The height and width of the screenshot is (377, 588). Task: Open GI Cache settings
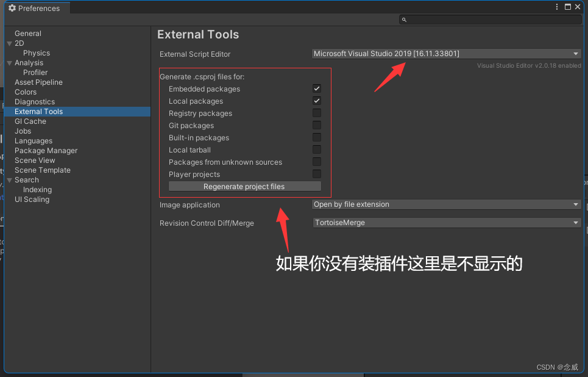[x=30, y=121]
